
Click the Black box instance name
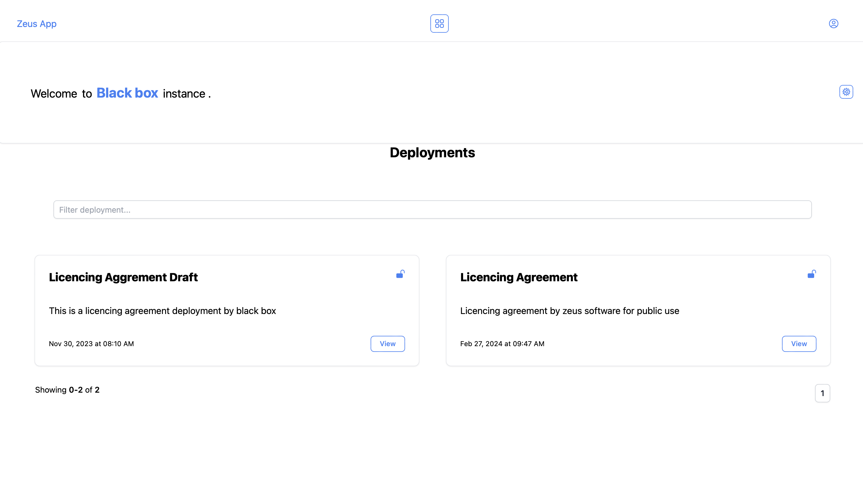[x=127, y=93]
